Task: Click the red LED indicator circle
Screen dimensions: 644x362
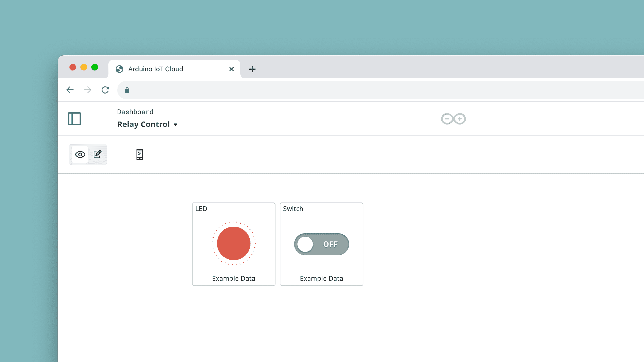Action: [x=233, y=243]
